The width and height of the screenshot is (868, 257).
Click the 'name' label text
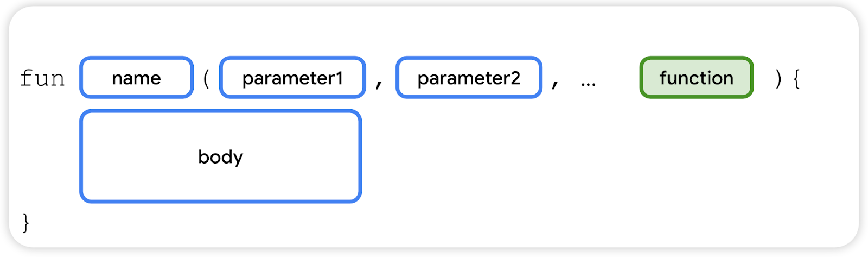coord(136,78)
